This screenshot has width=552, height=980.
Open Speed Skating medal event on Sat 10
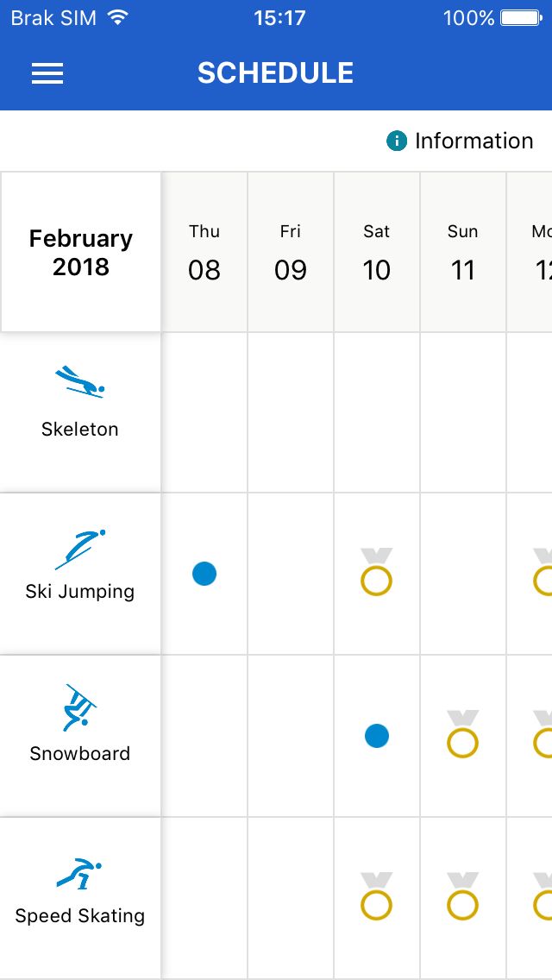point(376,896)
